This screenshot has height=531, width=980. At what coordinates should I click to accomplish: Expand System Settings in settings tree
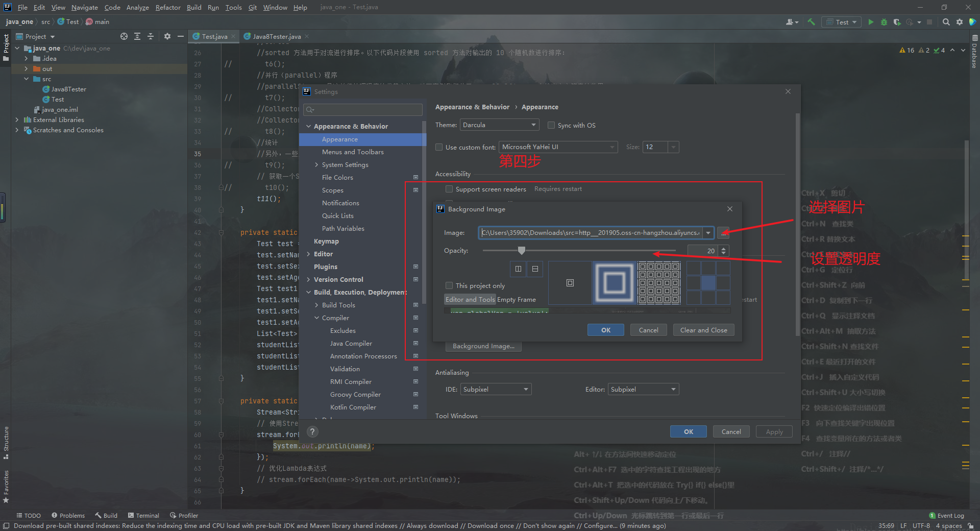[x=317, y=165]
